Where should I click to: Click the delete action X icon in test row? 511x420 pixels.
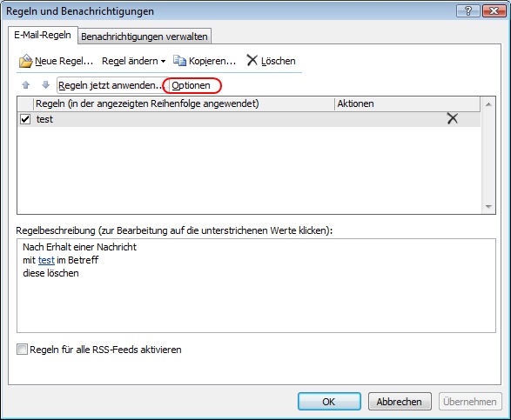click(453, 118)
